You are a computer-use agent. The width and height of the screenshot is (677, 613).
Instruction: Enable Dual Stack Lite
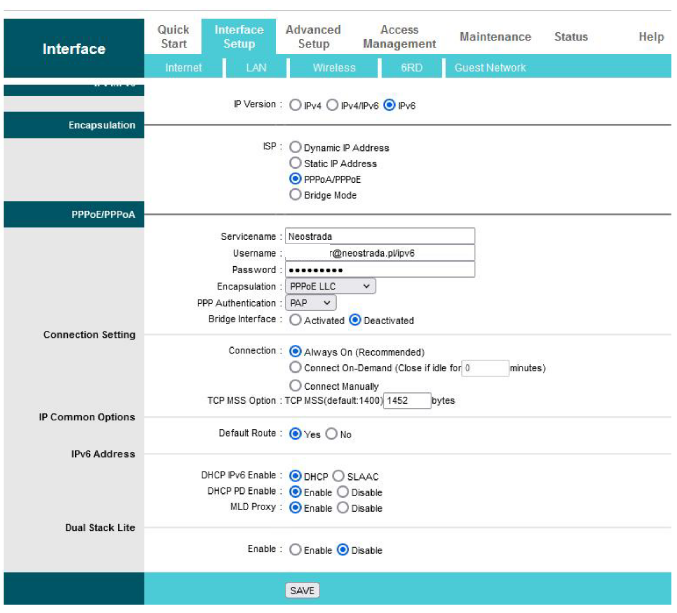pos(295,550)
